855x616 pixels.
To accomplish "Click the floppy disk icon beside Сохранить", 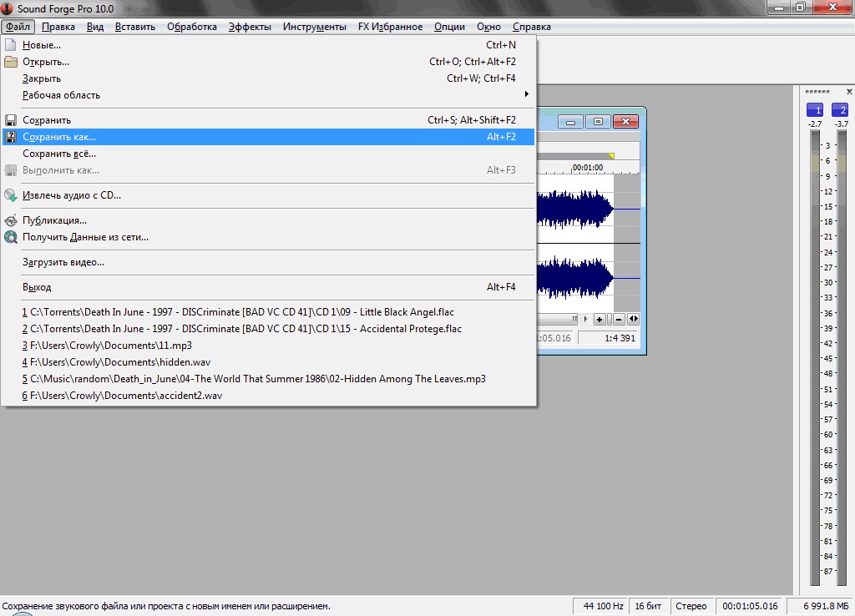I will 10,120.
